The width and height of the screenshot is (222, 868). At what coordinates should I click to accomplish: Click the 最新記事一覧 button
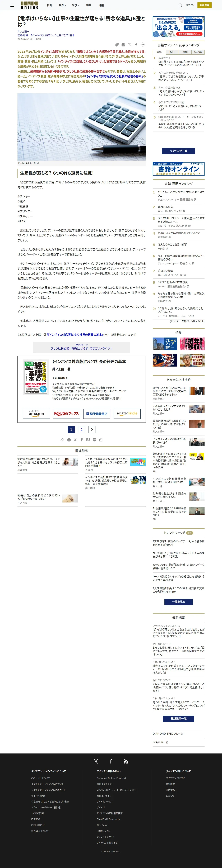point(178,719)
